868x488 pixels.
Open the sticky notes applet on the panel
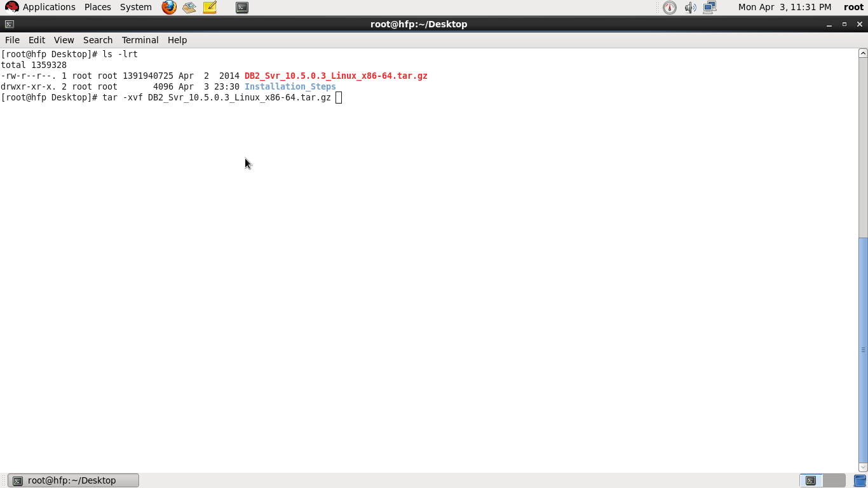(x=210, y=7)
